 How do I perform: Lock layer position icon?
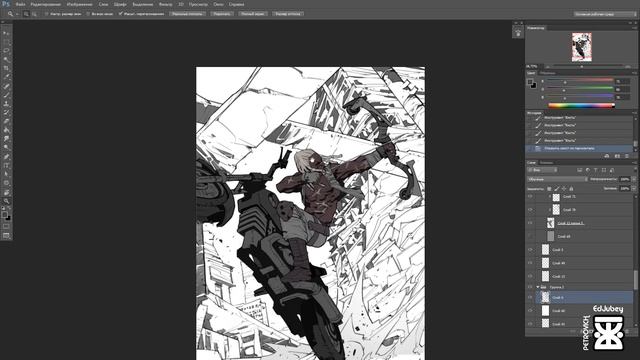[564, 189]
